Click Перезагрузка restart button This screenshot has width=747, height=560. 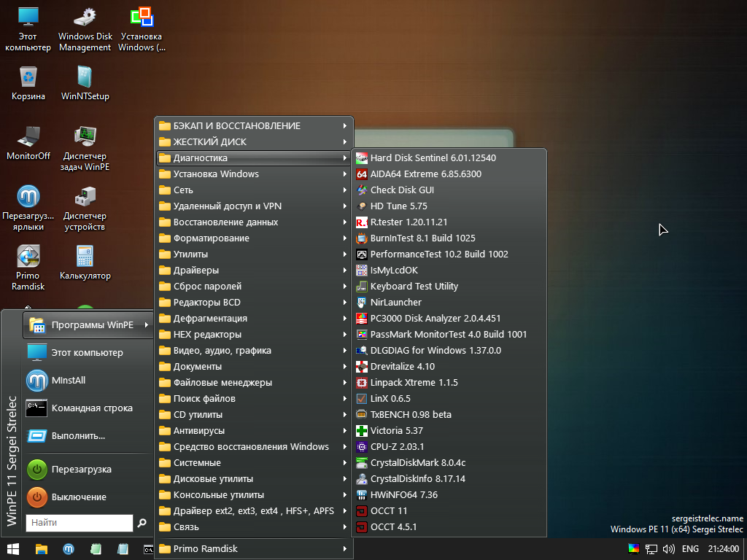pyautogui.click(x=88, y=470)
